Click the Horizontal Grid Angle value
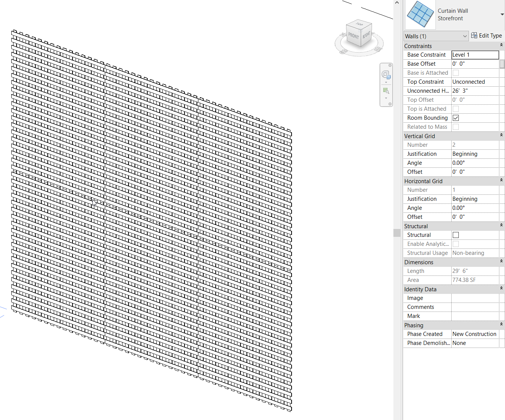This screenshot has width=505, height=420. (x=475, y=208)
